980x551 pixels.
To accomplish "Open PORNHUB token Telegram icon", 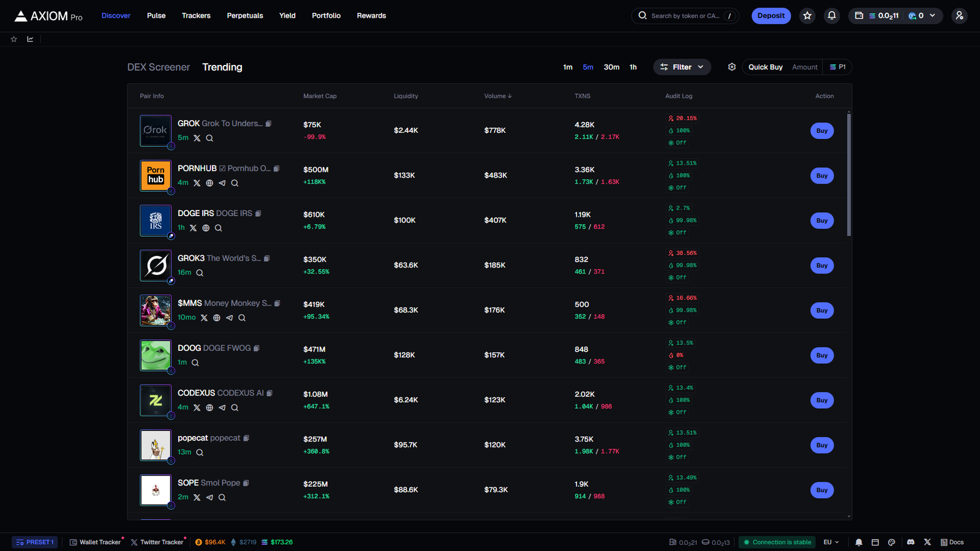I will [222, 183].
